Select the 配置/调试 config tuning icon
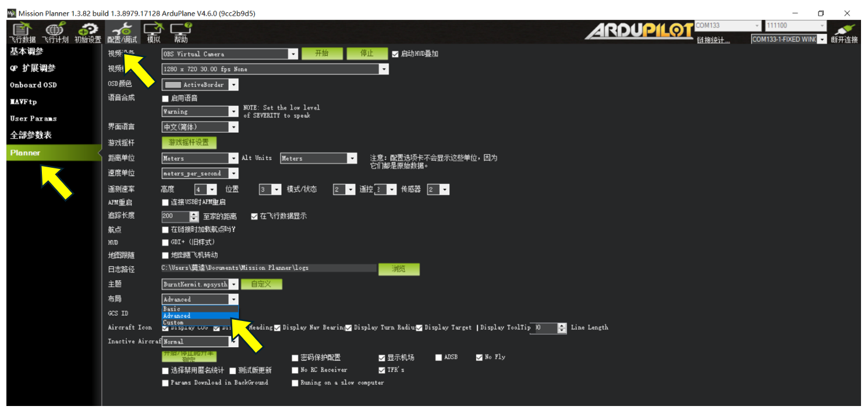This screenshot has width=868, height=413. click(x=122, y=32)
